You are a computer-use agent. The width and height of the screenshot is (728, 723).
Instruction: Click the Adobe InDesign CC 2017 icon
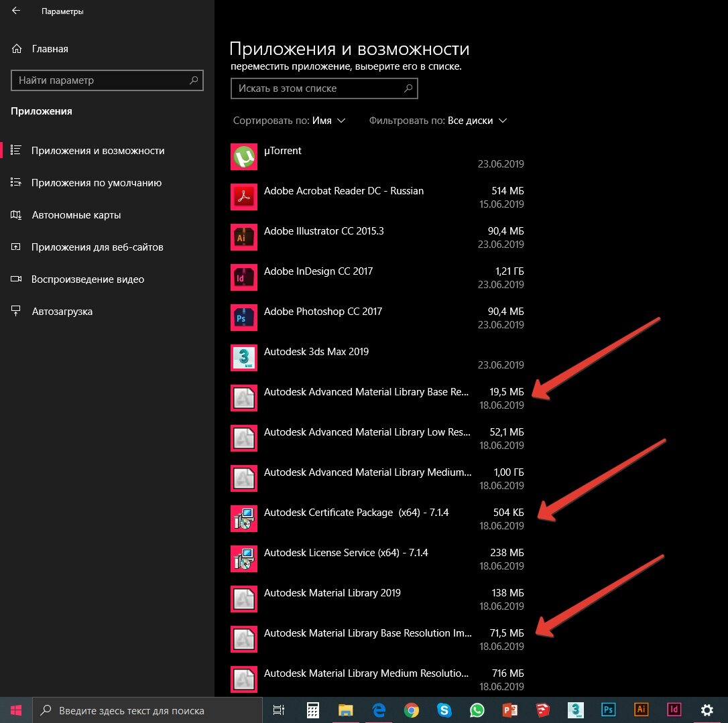[x=244, y=277]
